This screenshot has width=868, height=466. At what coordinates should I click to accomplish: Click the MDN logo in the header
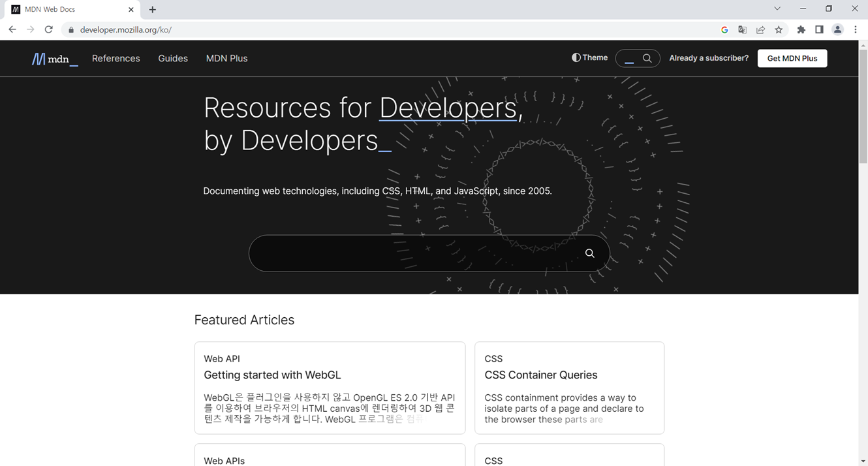click(55, 59)
